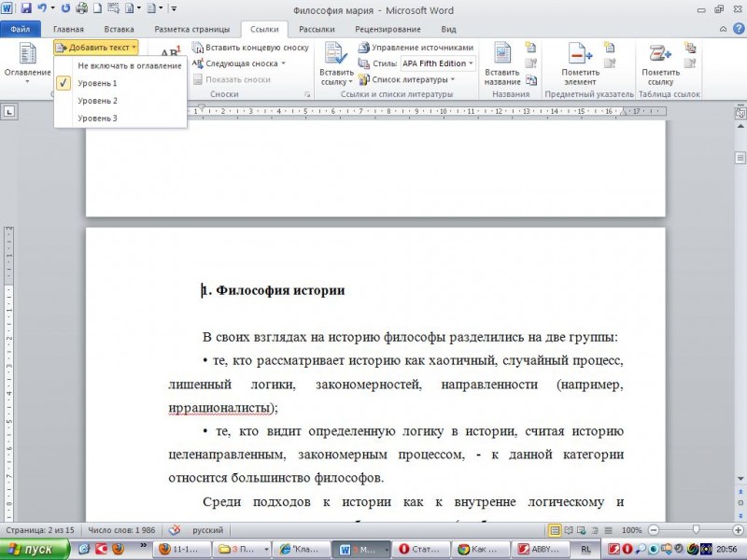The image size is (747, 560).
Task: Open Manage Sources (Управление источниками)
Action: coord(416,48)
